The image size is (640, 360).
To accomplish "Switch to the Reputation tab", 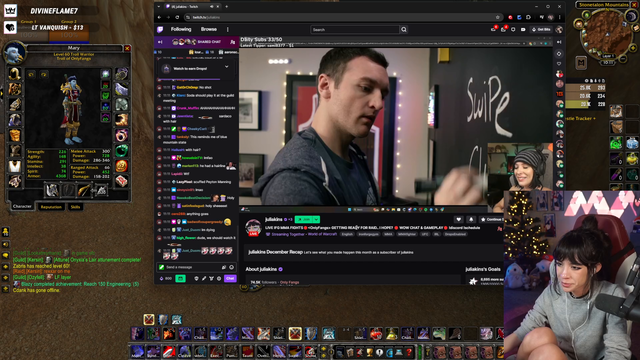I will [51, 207].
